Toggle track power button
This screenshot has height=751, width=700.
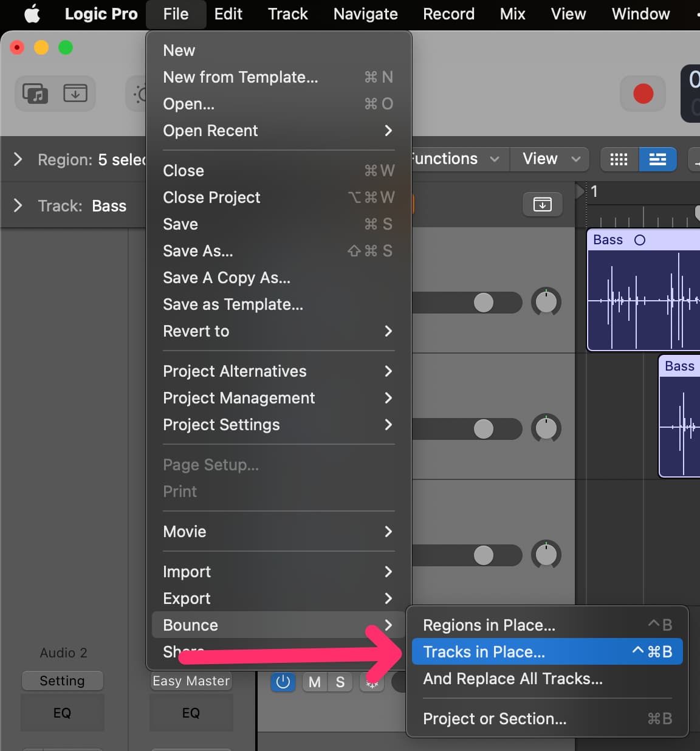click(x=283, y=682)
